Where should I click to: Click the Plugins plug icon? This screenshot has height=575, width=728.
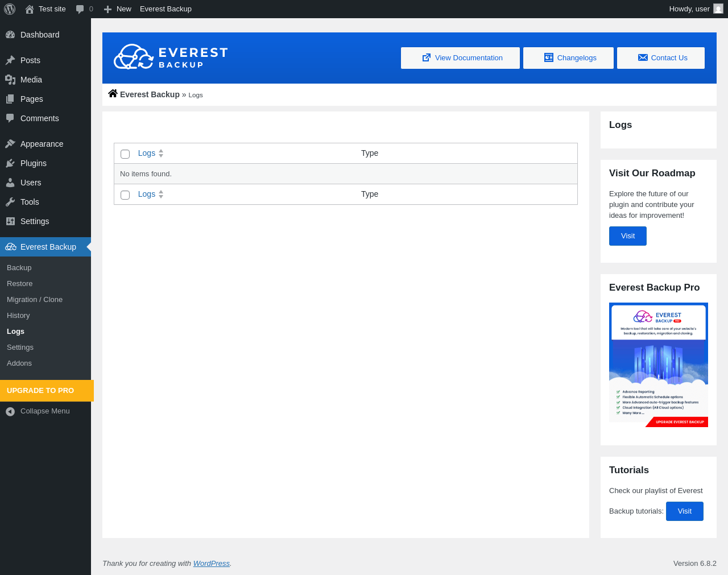pyautogui.click(x=10, y=163)
